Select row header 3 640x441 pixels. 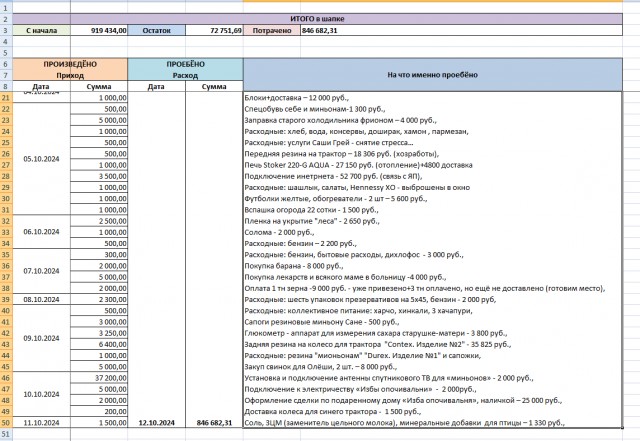(x=6, y=30)
